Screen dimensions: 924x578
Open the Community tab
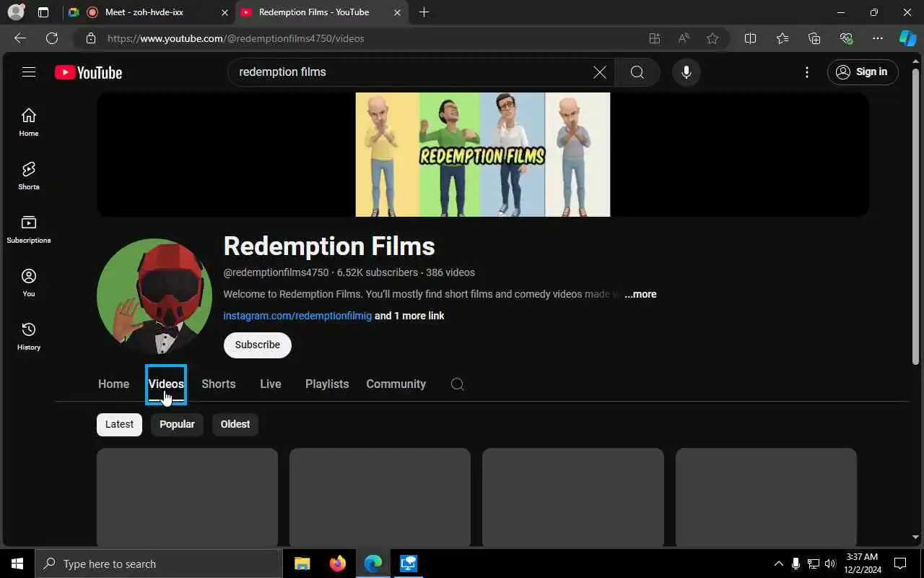pyautogui.click(x=396, y=384)
